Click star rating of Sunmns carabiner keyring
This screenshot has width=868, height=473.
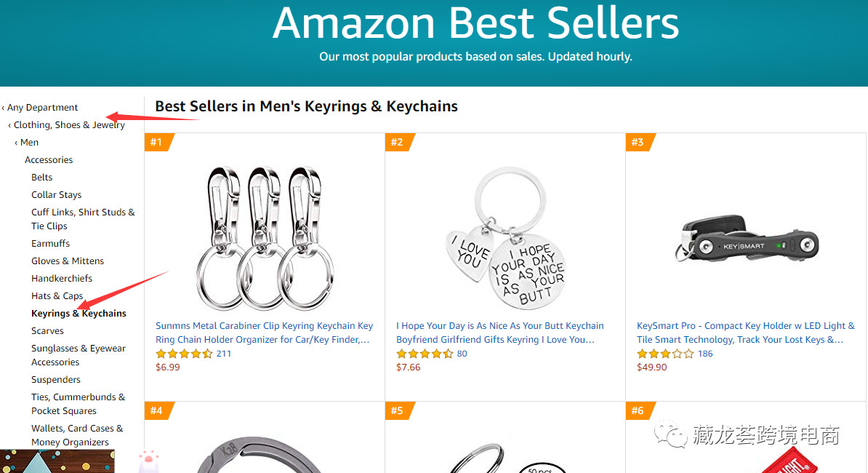(x=184, y=354)
